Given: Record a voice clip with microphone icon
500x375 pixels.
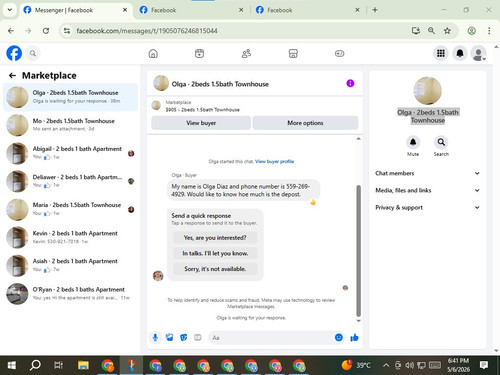Looking at the screenshot, I should (155, 338).
